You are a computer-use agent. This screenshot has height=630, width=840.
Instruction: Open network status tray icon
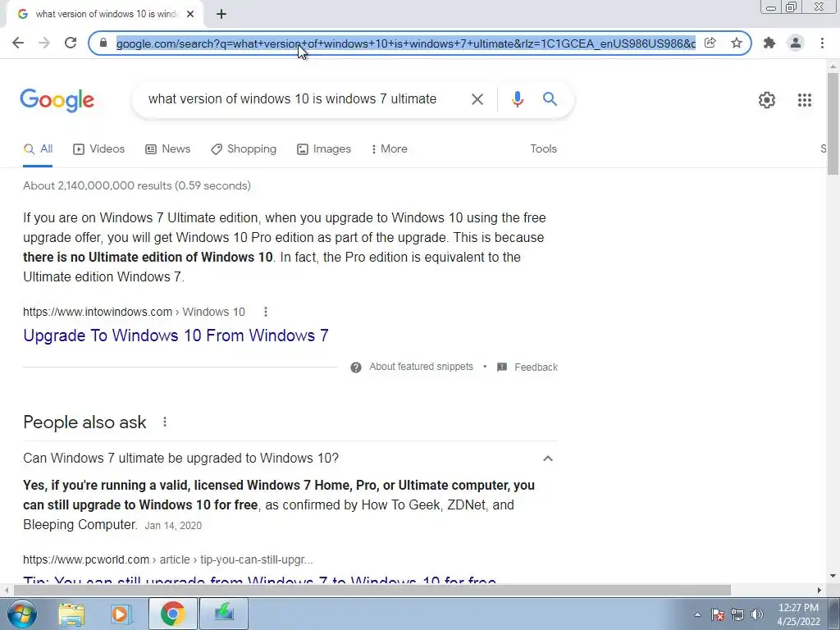tap(737, 614)
